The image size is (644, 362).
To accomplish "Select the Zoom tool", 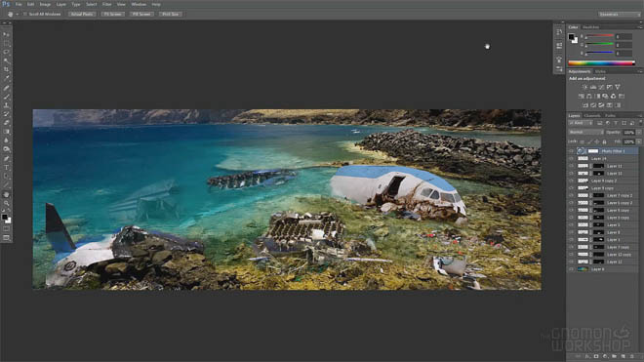I will pyautogui.click(x=6, y=203).
